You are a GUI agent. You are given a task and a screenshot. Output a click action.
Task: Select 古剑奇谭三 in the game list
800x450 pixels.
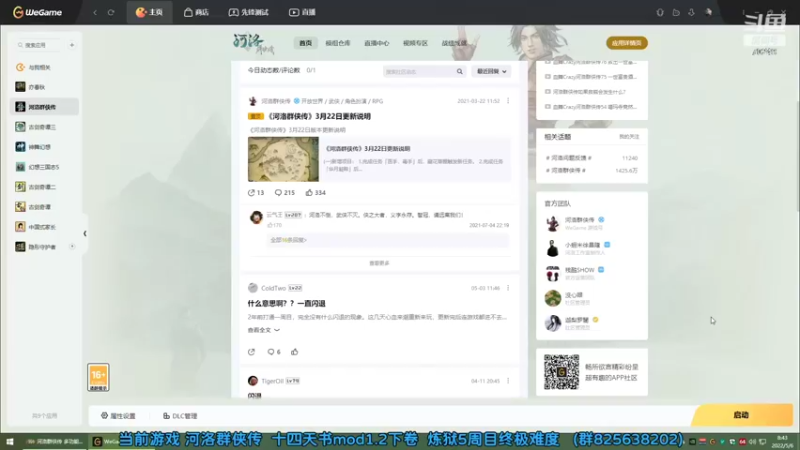[44, 127]
